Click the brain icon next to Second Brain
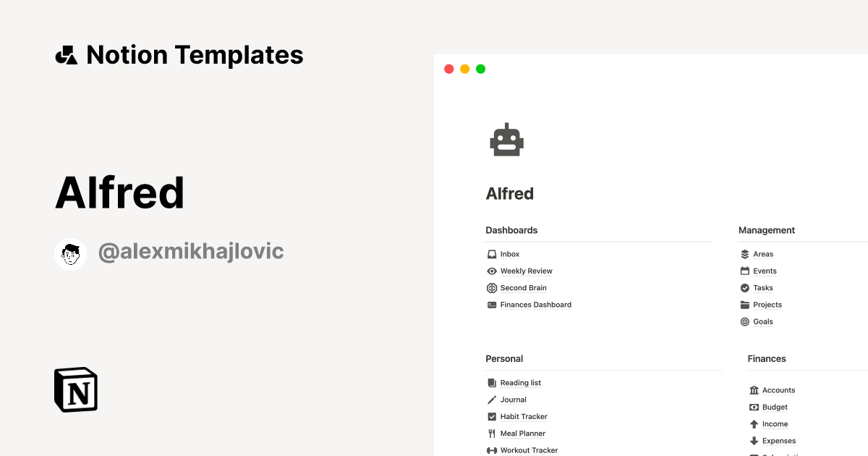 point(491,287)
